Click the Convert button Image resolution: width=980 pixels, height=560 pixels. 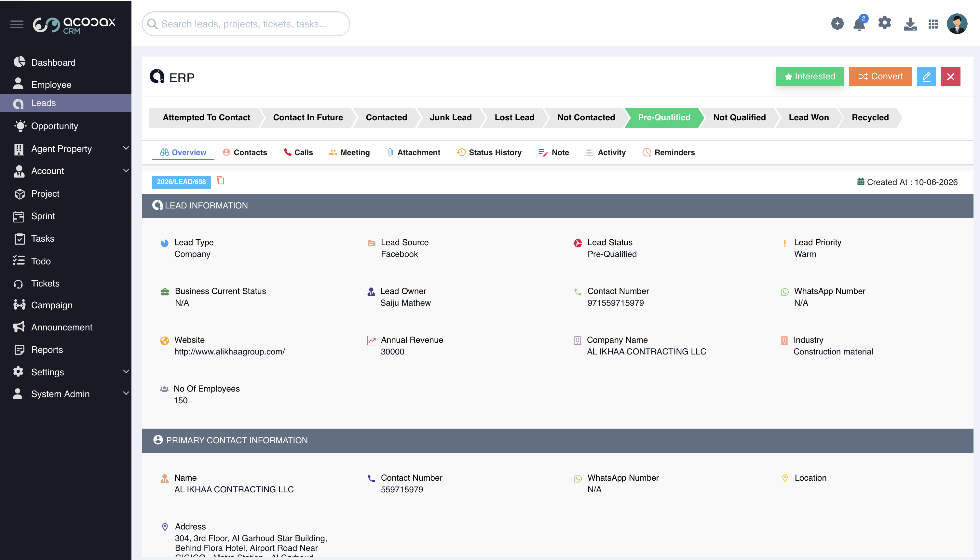point(880,76)
